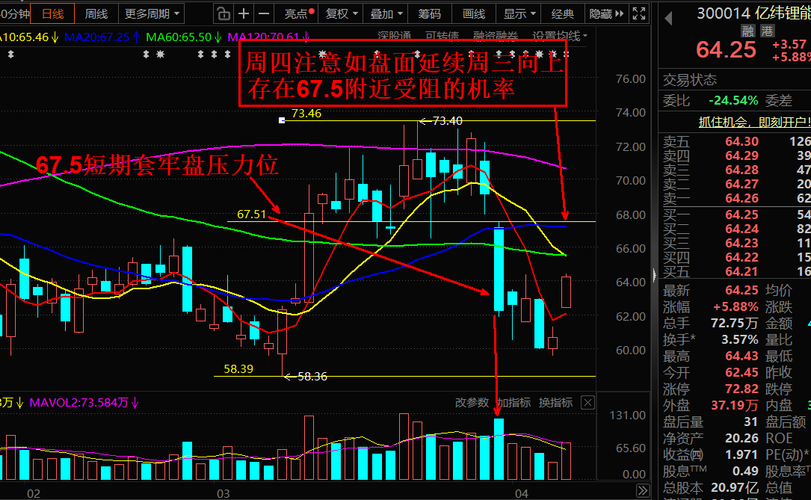Click the 涨停 72.82 value
Image resolution: width=811 pixels, height=500 pixels.
coord(742,389)
